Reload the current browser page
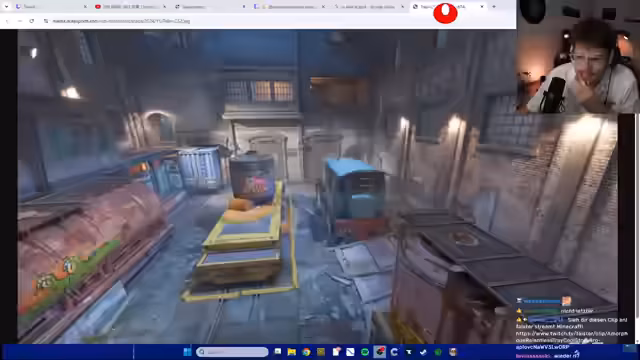The height and width of the screenshot is (360, 640). click(31, 21)
